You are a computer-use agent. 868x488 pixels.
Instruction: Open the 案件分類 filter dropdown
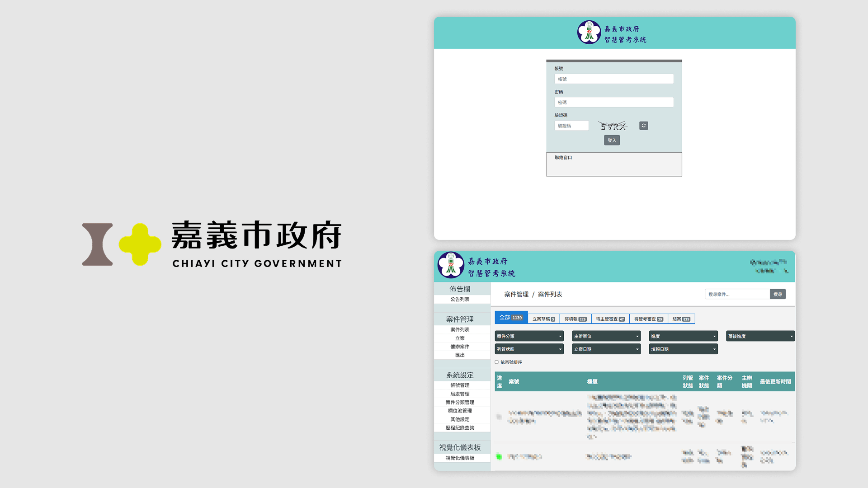point(529,336)
